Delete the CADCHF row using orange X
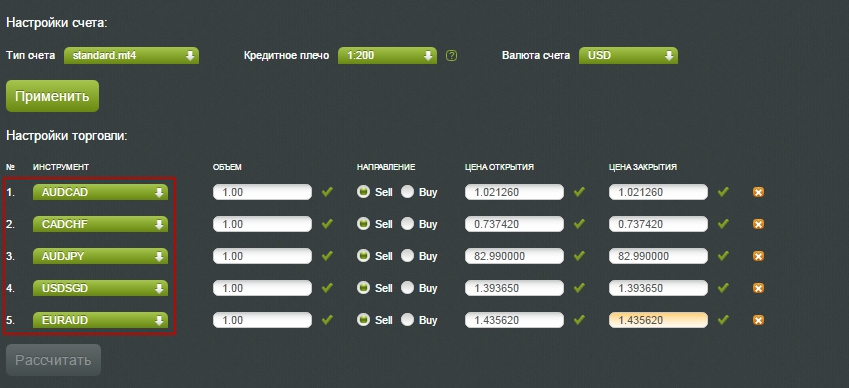849x388 pixels. coord(758,224)
